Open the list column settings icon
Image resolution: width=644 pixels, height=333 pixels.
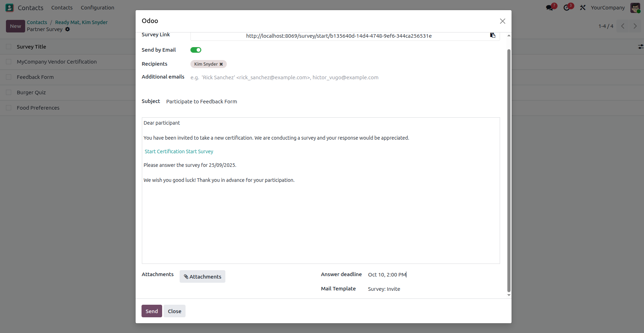[x=640, y=47]
